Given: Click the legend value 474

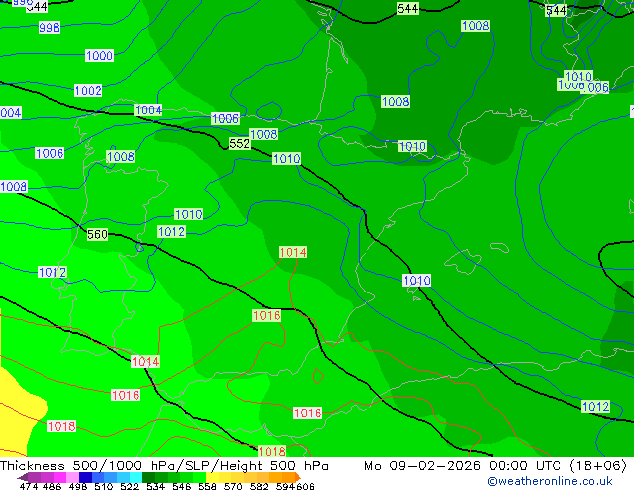Looking at the screenshot, I should (29, 486).
